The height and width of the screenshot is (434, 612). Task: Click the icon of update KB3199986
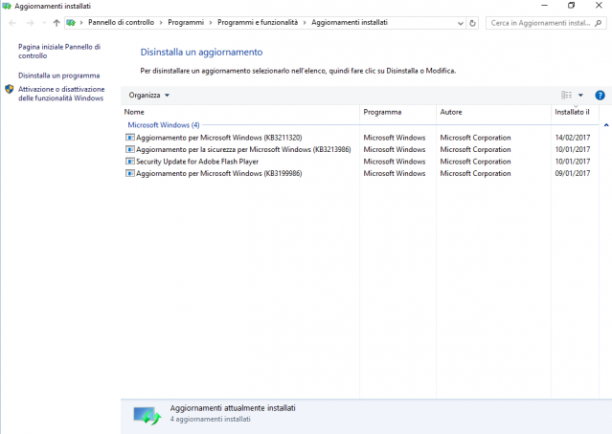(x=130, y=173)
